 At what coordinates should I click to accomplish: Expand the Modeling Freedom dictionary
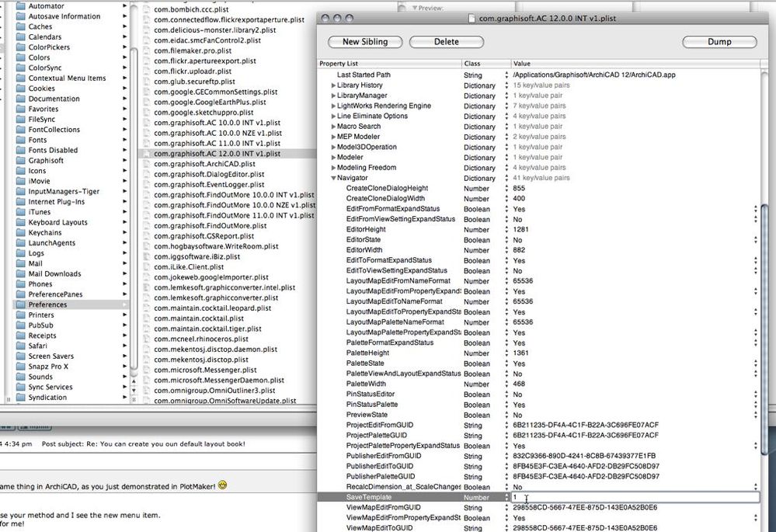(333, 168)
